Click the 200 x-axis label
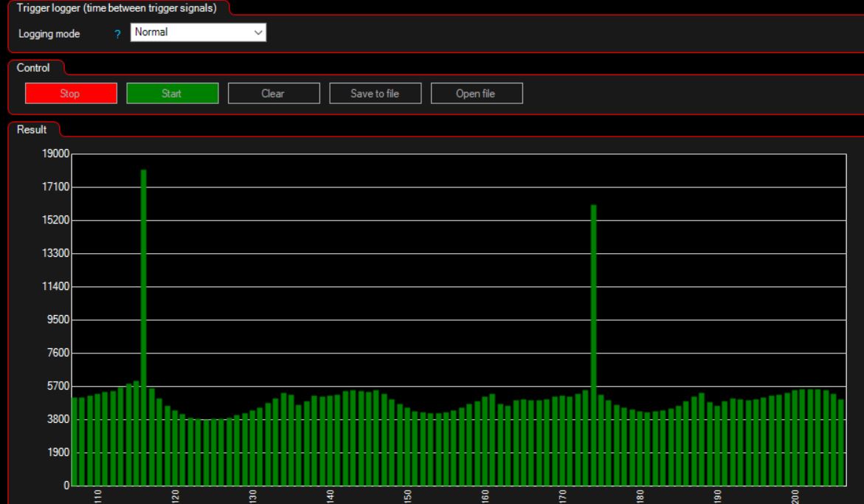This screenshot has width=864, height=504. click(x=795, y=496)
